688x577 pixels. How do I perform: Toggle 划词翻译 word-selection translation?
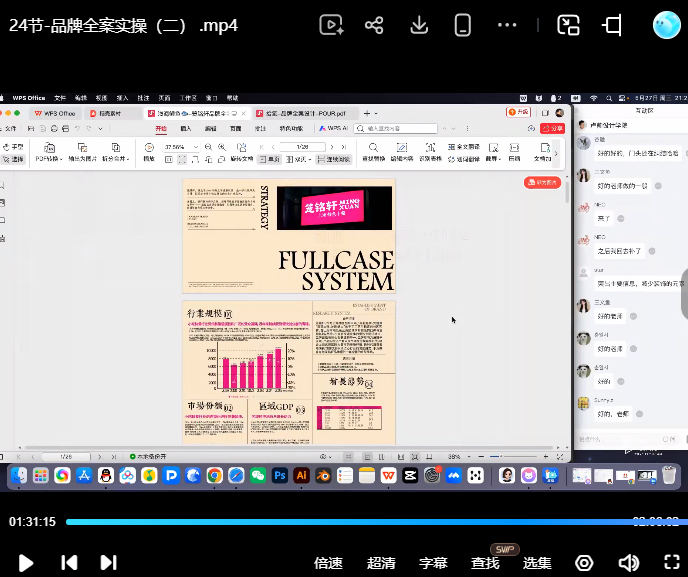pos(464,159)
